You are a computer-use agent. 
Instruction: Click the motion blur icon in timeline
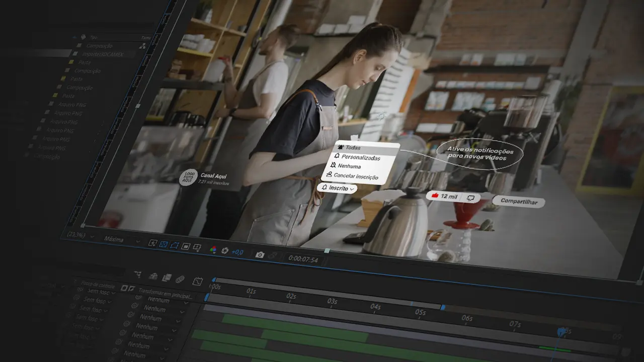click(180, 279)
